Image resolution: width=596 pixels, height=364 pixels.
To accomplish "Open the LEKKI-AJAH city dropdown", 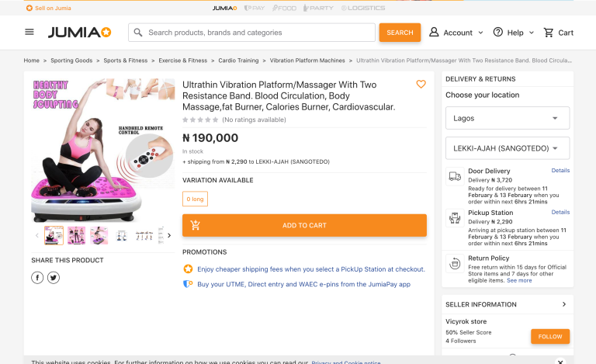I will (x=508, y=148).
